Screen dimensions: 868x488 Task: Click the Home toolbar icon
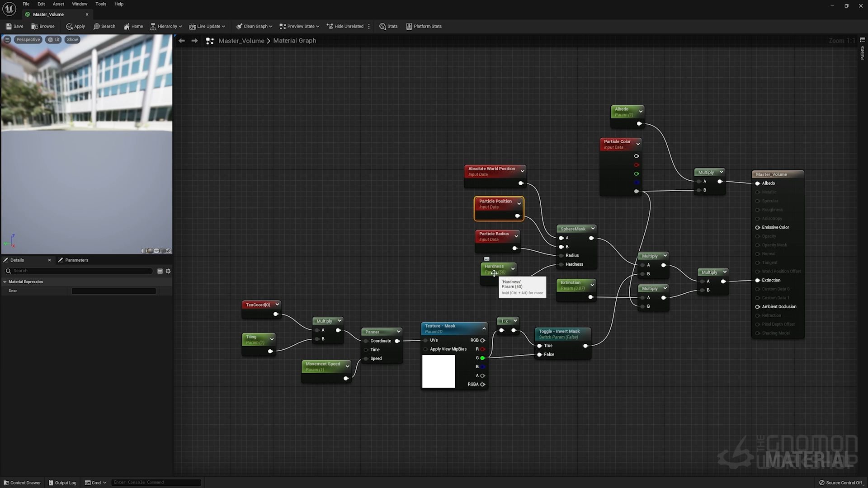tap(127, 26)
